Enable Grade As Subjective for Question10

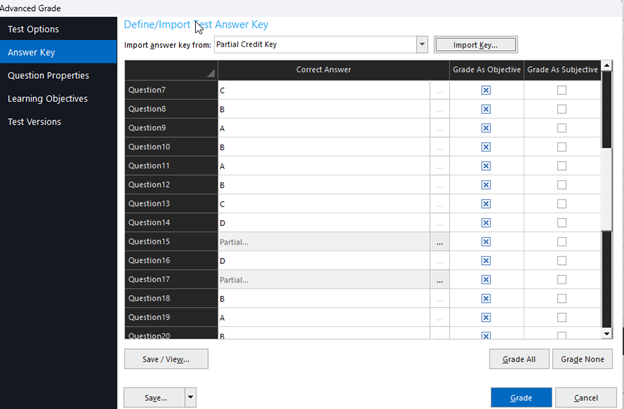click(561, 147)
